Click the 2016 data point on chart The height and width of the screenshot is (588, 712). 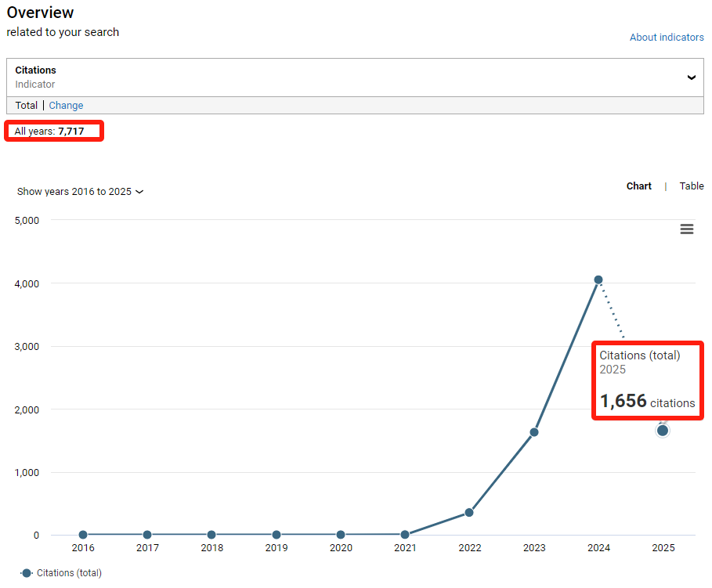click(83, 535)
